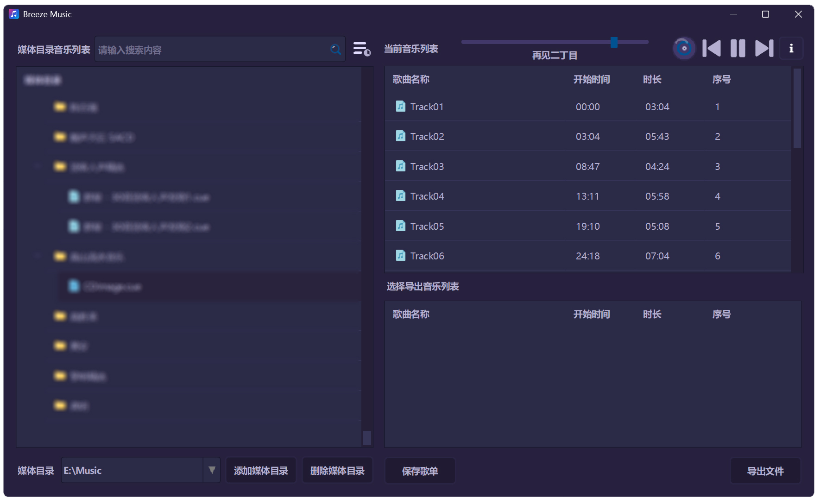This screenshot has width=820, height=504.
Task: Click the 导出文件 button
Action: coord(765,470)
